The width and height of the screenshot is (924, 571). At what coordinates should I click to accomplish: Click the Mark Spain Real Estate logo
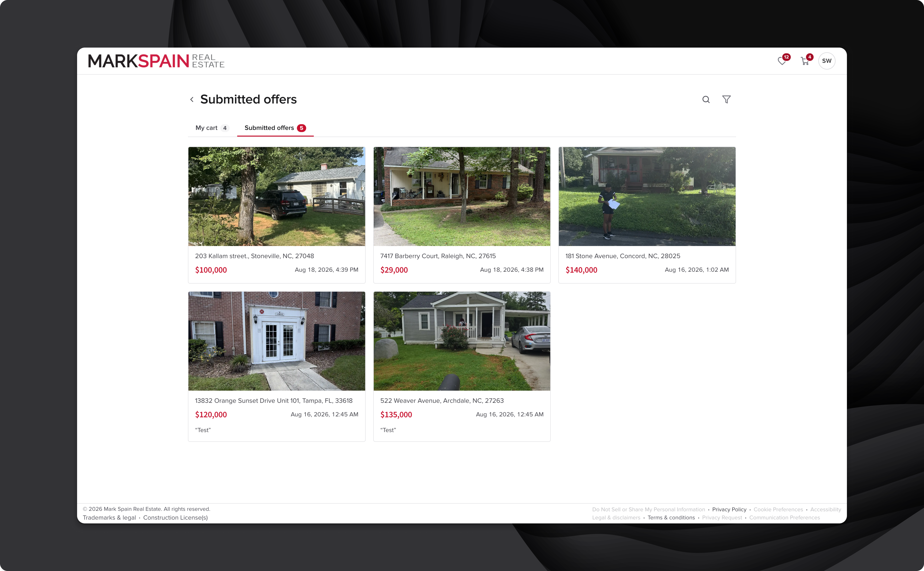coord(156,61)
